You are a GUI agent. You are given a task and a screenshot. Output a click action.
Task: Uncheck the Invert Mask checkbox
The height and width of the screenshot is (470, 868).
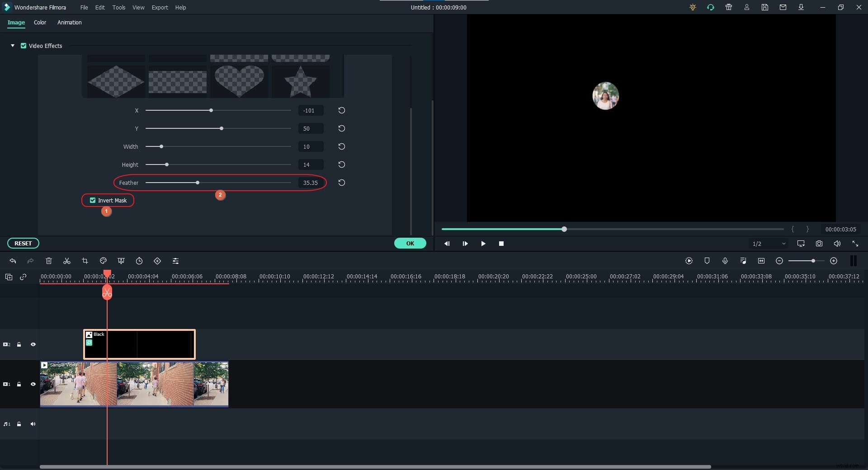92,200
